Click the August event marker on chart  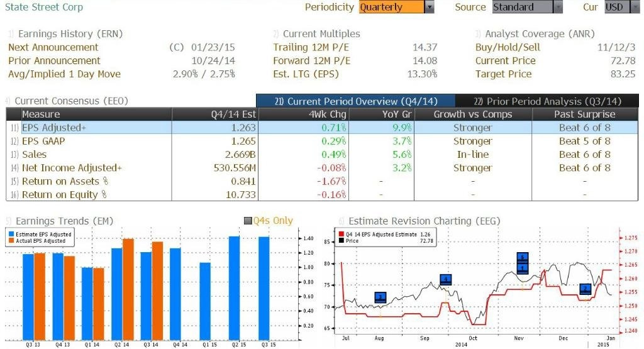(x=380, y=297)
